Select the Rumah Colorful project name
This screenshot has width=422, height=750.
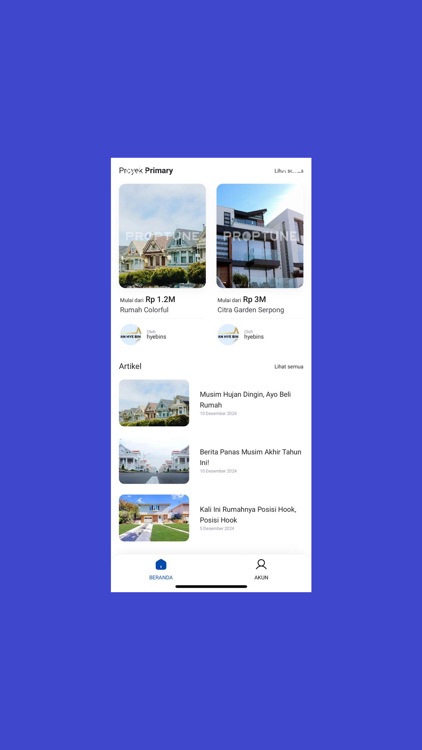[x=144, y=310]
